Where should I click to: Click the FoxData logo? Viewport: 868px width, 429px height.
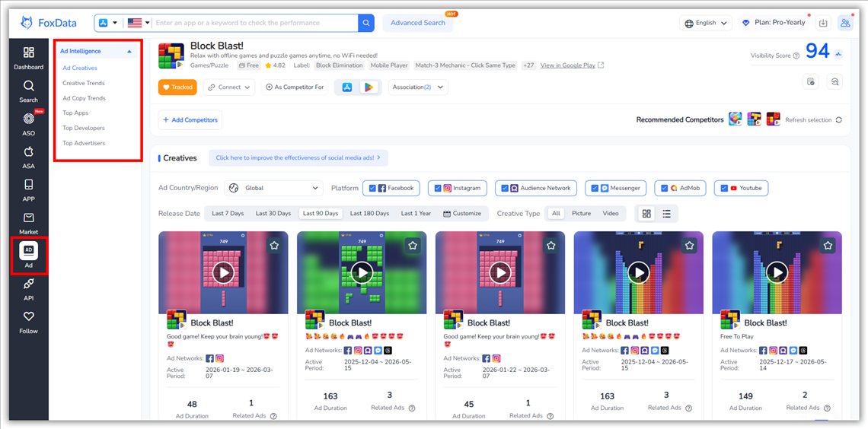click(x=49, y=23)
